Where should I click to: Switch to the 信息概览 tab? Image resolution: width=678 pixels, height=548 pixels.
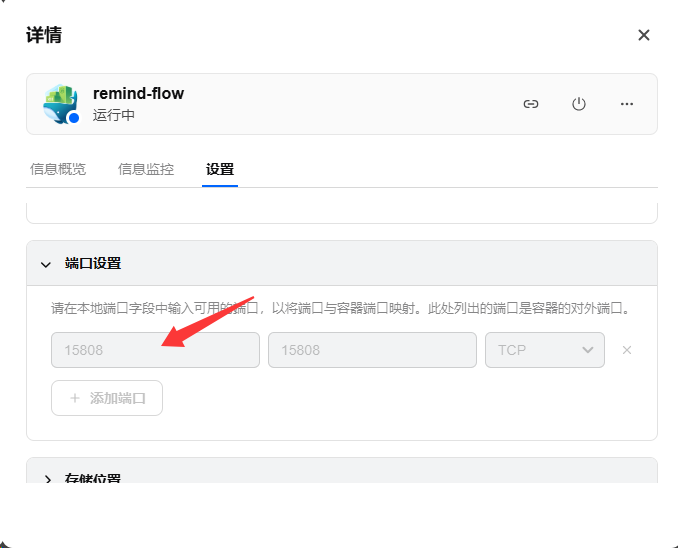[x=58, y=169]
